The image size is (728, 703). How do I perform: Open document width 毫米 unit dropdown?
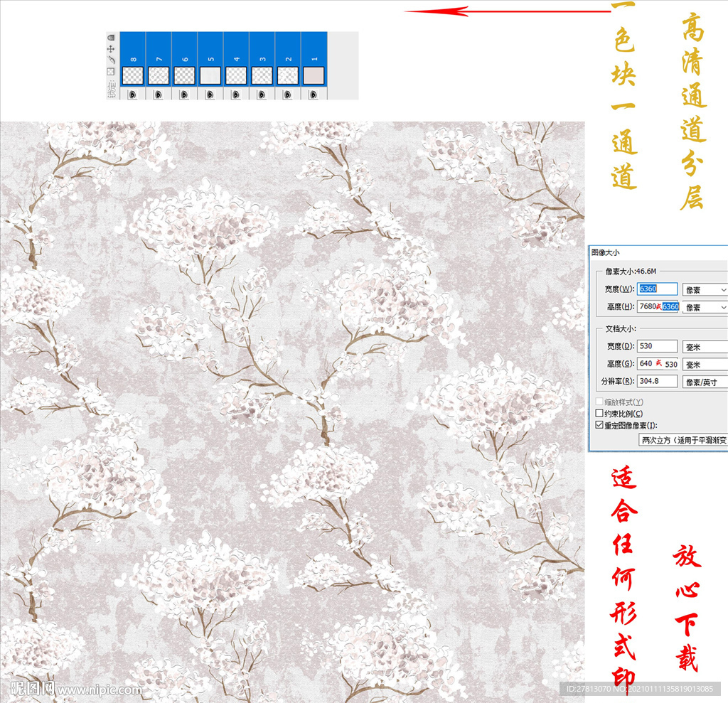click(705, 347)
